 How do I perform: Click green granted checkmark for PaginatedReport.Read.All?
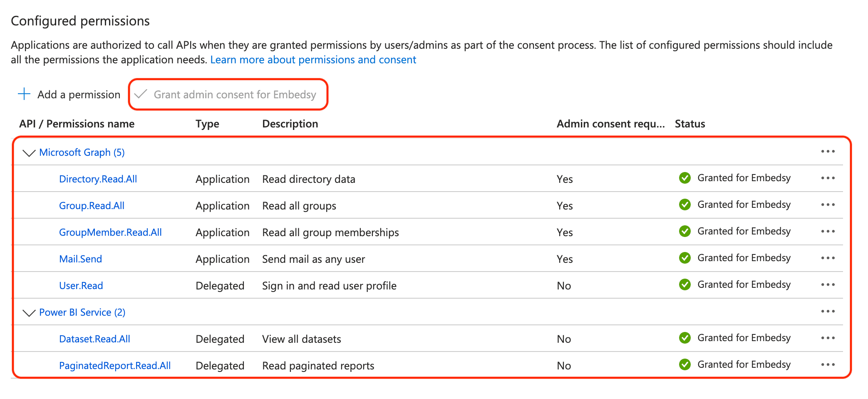coord(684,364)
